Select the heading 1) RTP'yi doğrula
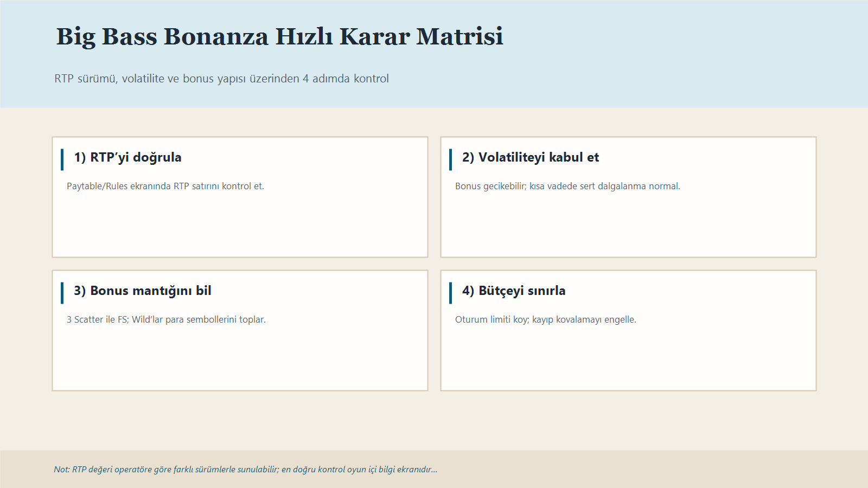This screenshot has width=868, height=488. pos(127,158)
